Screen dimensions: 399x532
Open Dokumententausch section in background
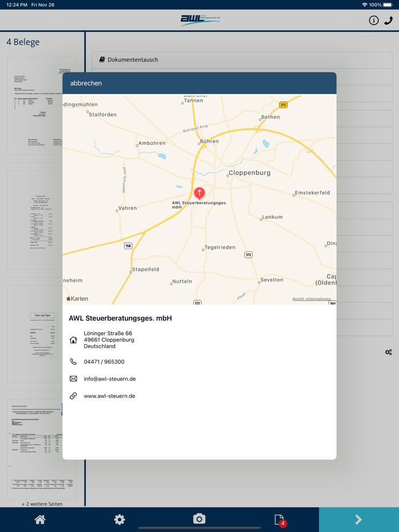[242, 60]
